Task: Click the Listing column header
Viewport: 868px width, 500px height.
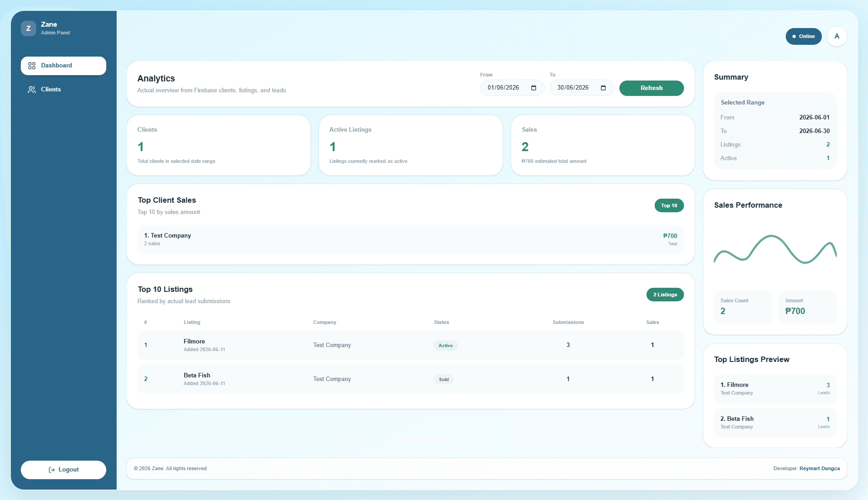Action: (192, 323)
